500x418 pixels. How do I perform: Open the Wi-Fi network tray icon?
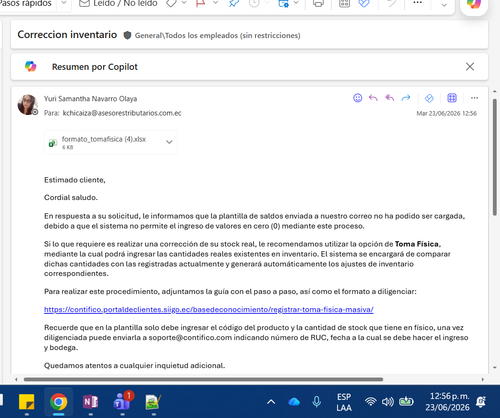(370, 402)
